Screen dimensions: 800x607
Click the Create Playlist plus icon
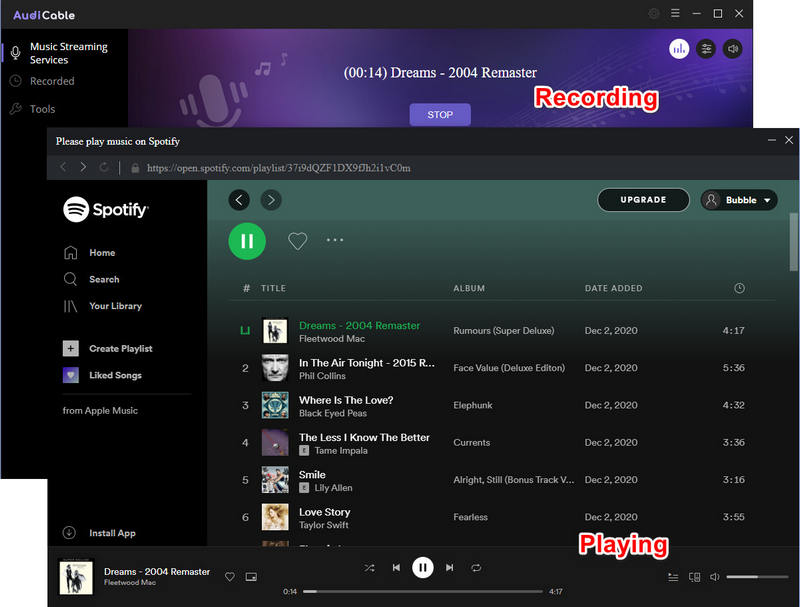70,348
